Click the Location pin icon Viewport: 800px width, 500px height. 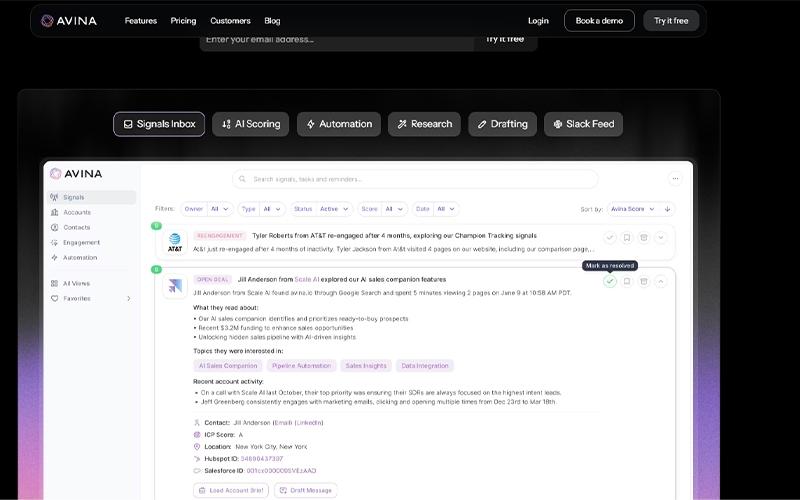[x=197, y=447]
